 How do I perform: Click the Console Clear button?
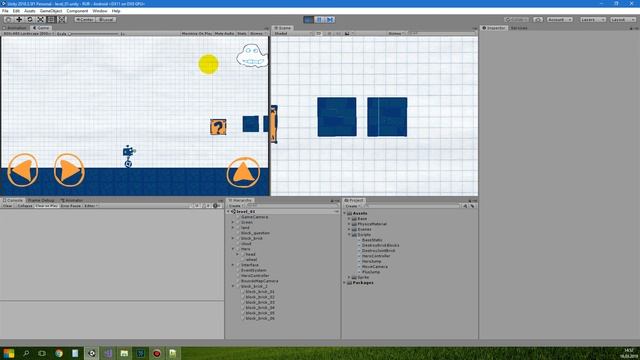click(7, 206)
